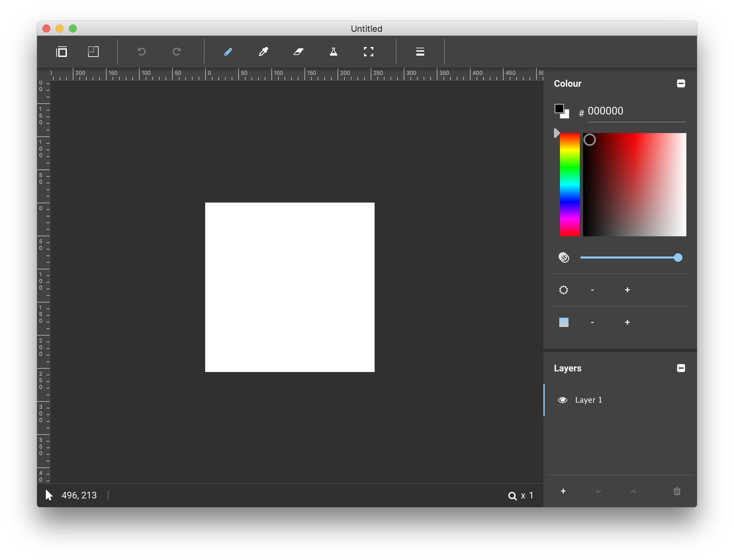Click the canvas size icon in toolbar
734x560 pixels.
[62, 52]
